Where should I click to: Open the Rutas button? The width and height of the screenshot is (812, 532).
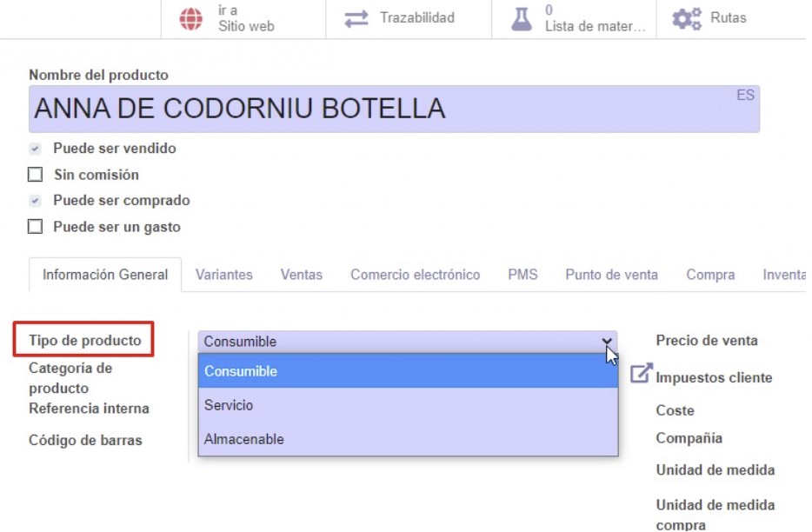[731, 18]
